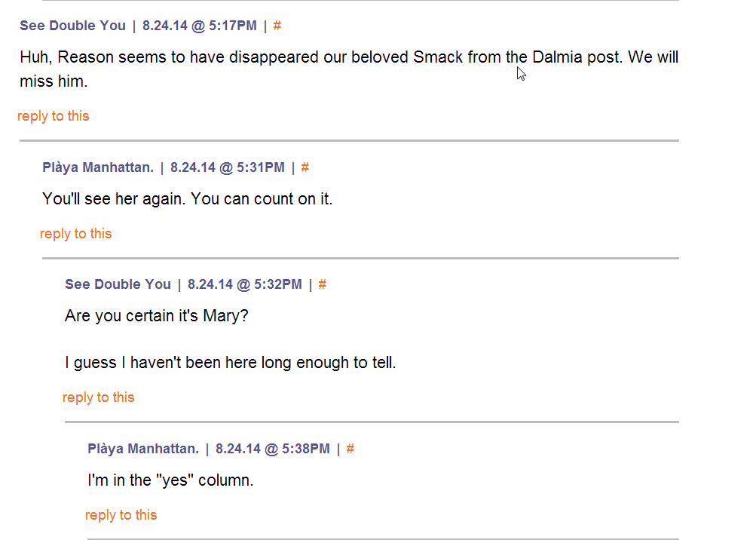Click the 8.24.14 @ 5:31PM timestamp
The width and height of the screenshot is (756, 540).
228,167
